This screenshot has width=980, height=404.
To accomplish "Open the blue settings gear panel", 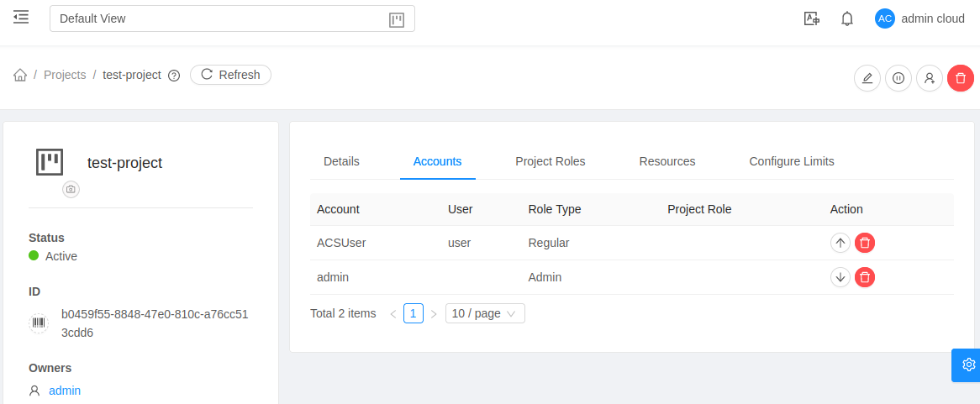I will 967,365.
